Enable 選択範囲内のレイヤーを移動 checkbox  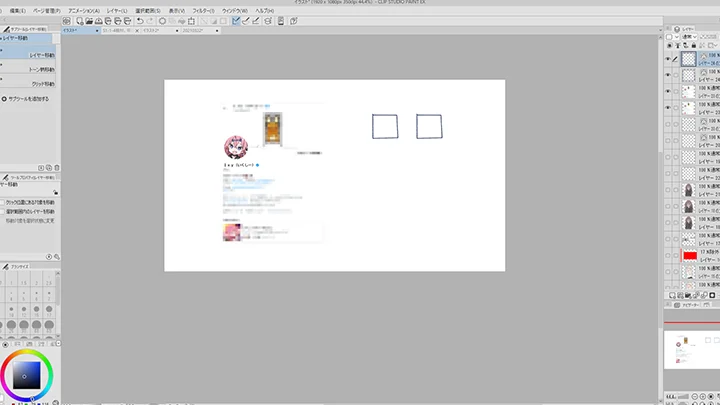point(2,212)
